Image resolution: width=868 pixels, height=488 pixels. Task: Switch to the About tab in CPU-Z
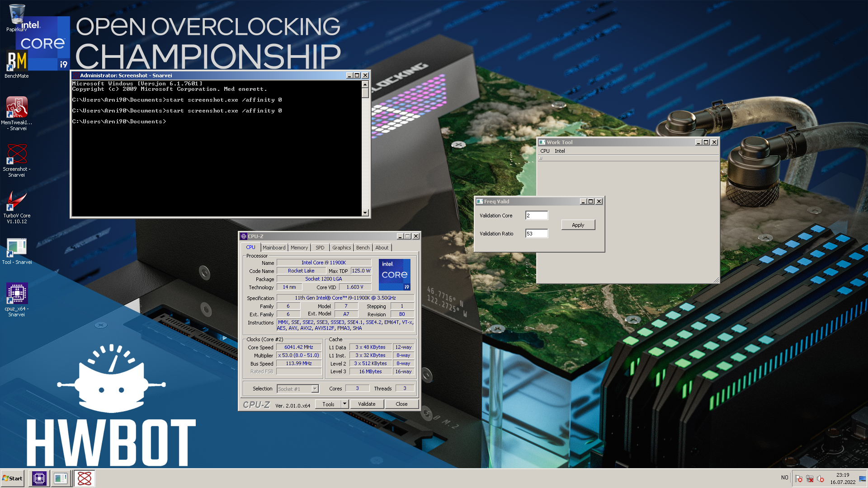click(x=382, y=248)
